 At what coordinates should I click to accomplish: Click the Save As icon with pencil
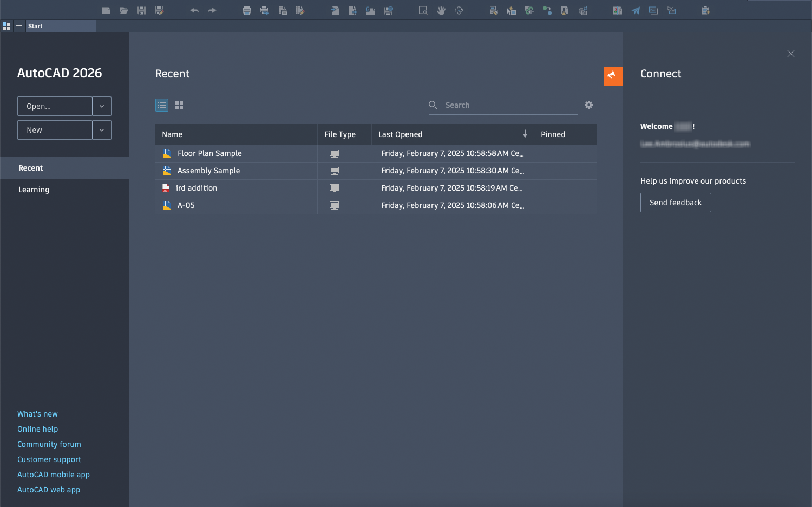(160, 10)
